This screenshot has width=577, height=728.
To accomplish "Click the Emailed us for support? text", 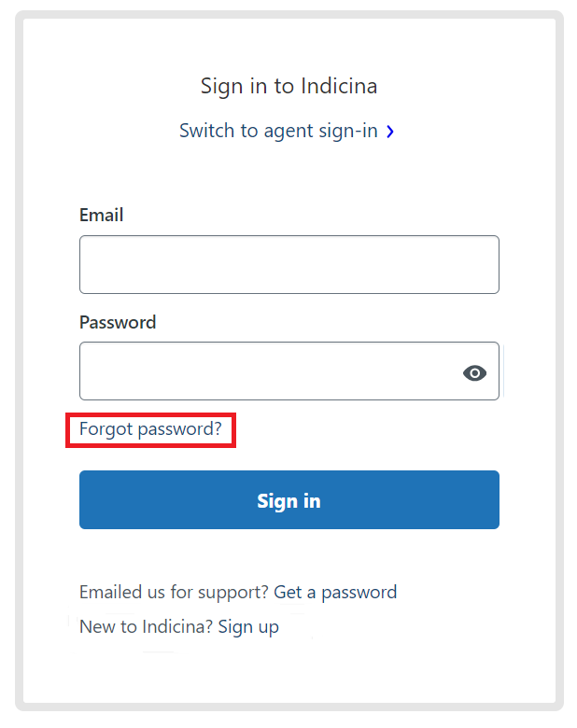I will 175,592.
